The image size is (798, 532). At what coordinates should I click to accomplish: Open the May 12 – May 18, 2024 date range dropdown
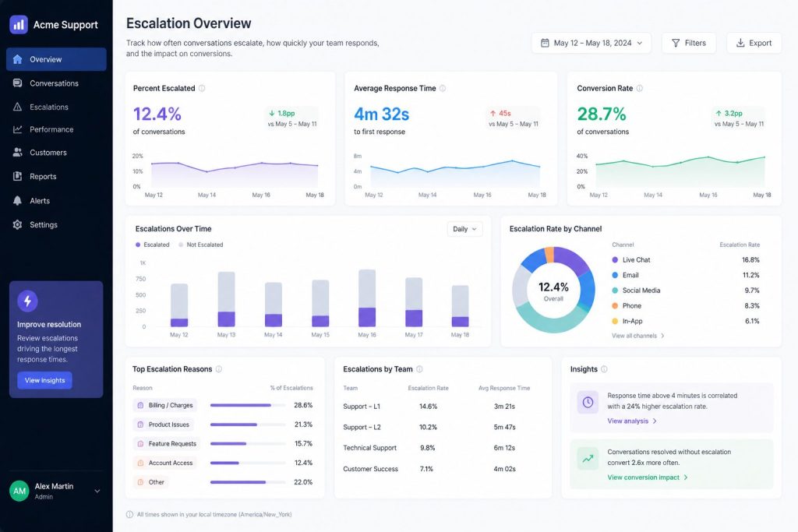[x=591, y=44]
